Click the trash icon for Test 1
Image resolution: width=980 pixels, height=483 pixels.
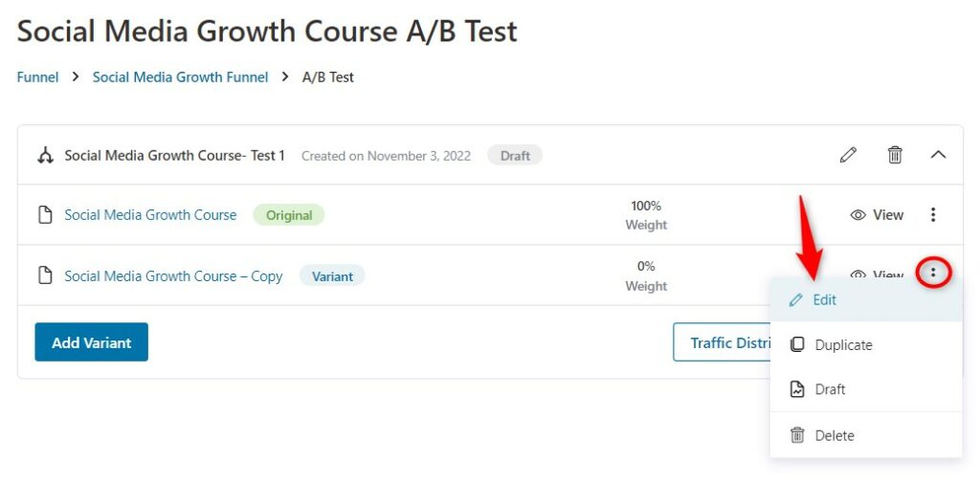coord(895,155)
